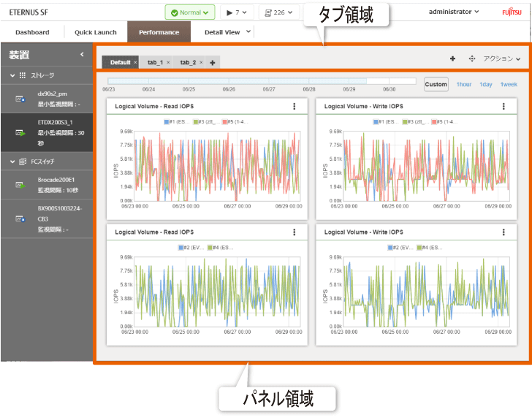Select the 1week time range link

(509, 85)
